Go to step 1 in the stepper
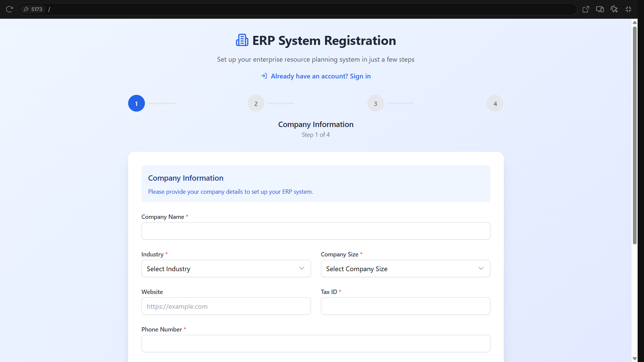 pyautogui.click(x=137, y=104)
